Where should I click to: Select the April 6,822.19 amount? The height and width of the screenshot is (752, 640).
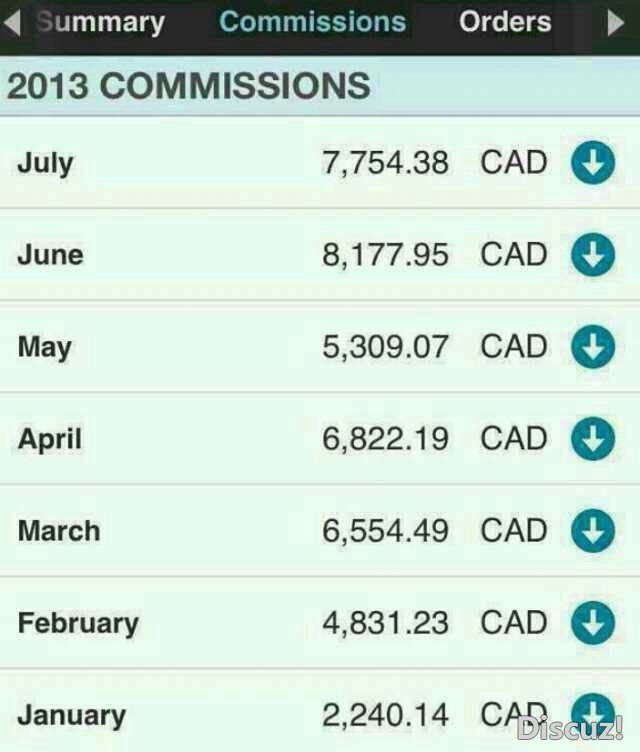coord(386,439)
